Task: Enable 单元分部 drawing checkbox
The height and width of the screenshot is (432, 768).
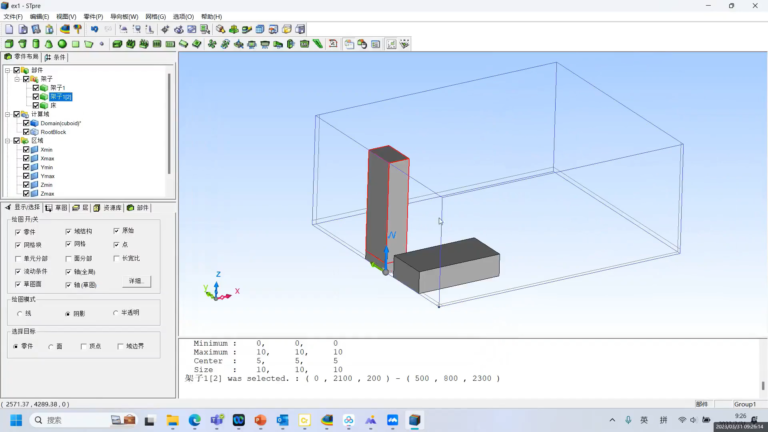Action: pos(18,258)
